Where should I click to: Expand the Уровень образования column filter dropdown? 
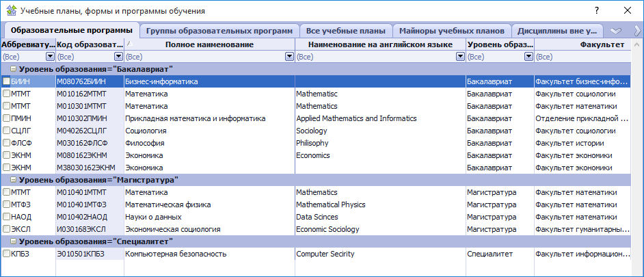[528, 57]
